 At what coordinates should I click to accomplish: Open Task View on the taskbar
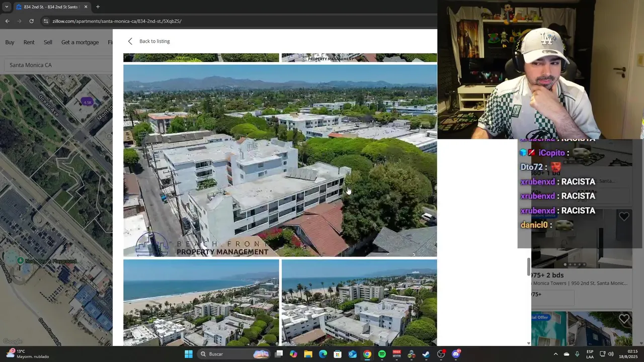(279, 354)
